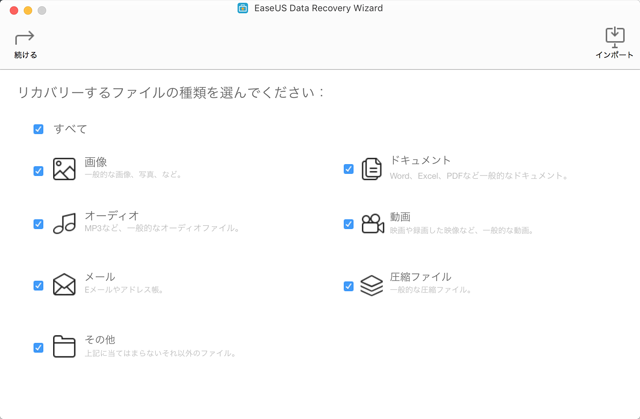The image size is (640, 419).
Task: Click description Eメールやアドレス帳。
Action: [x=124, y=290]
